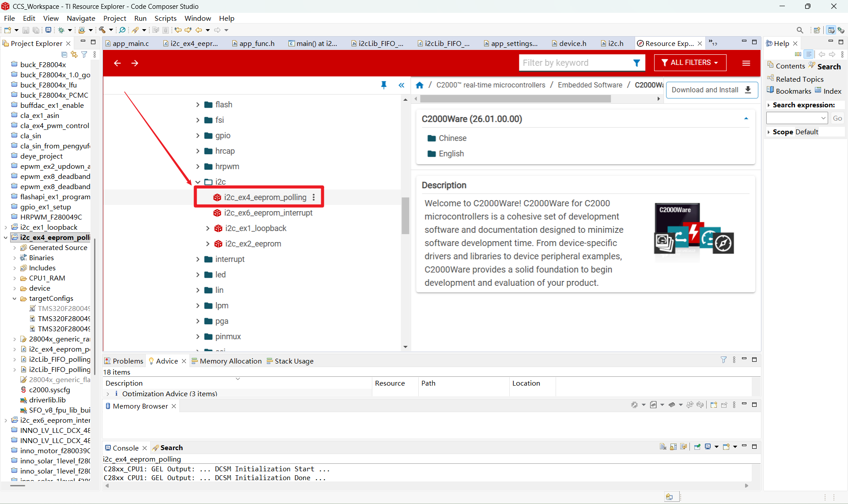Collapse the C2000Ware (26.01.00.00) card
The image size is (848, 504).
(x=746, y=119)
